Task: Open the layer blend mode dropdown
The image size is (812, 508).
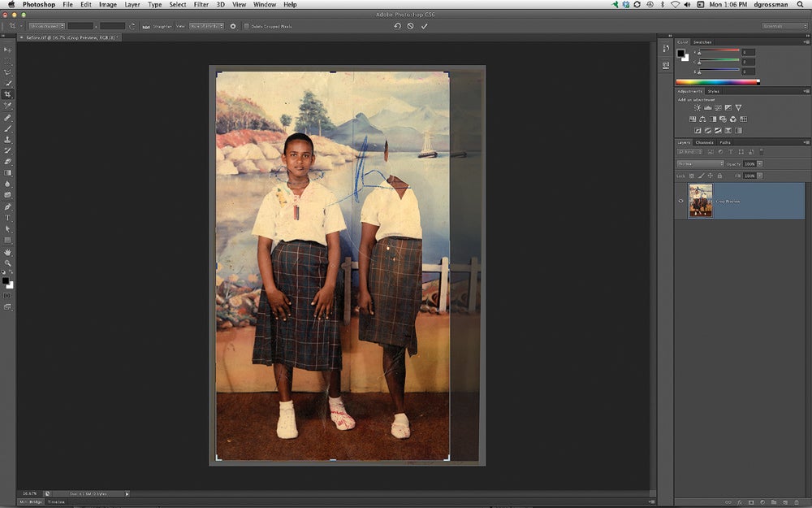Action: click(x=700, y=164)
